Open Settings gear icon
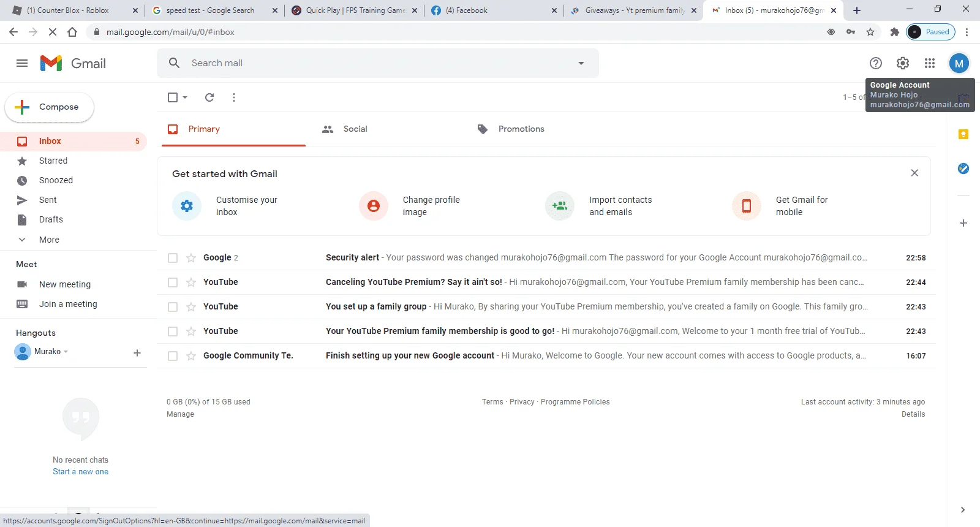Viewport: 980px width, 527px height. [903, 63]
